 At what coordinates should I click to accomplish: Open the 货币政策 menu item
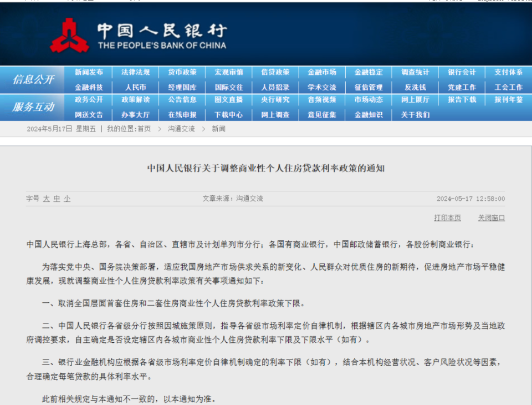pyautogui.click(x=182, y=72)
